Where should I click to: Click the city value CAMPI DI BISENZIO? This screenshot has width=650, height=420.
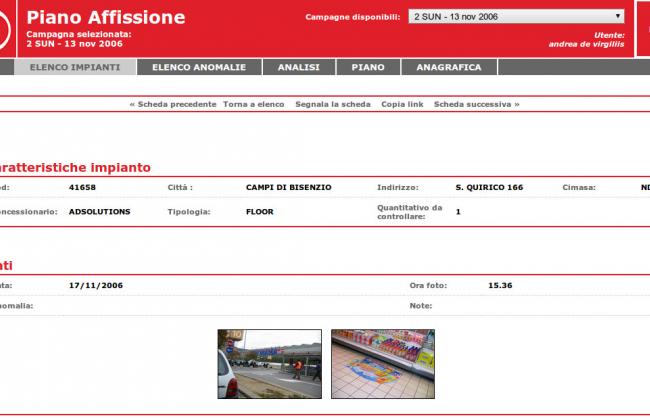288,187
